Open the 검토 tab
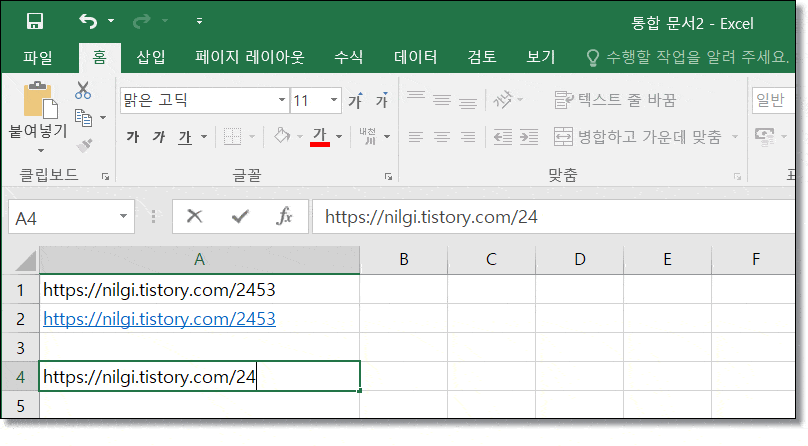Image resolution: width=808 pixels, height=446 pixels. [x=482, y=57]
